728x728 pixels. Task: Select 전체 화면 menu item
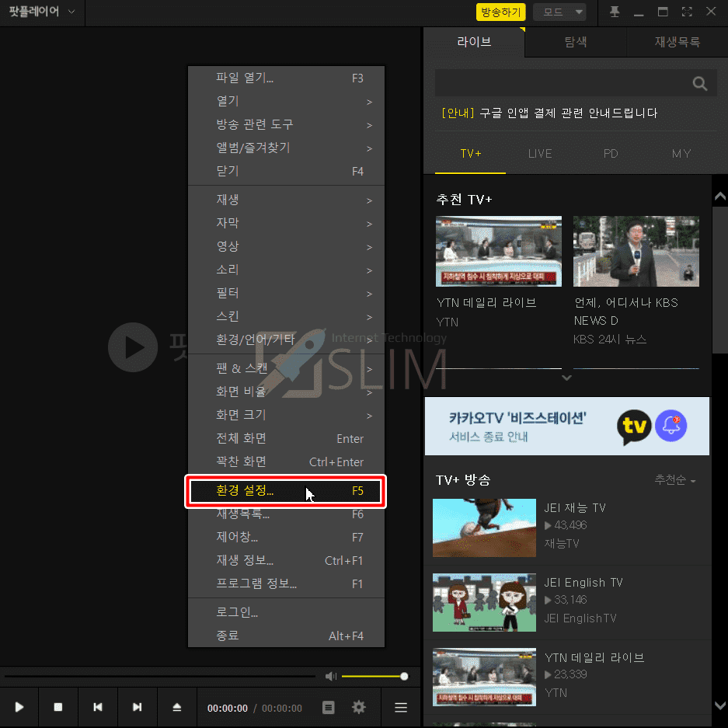[x=287, y=438]
